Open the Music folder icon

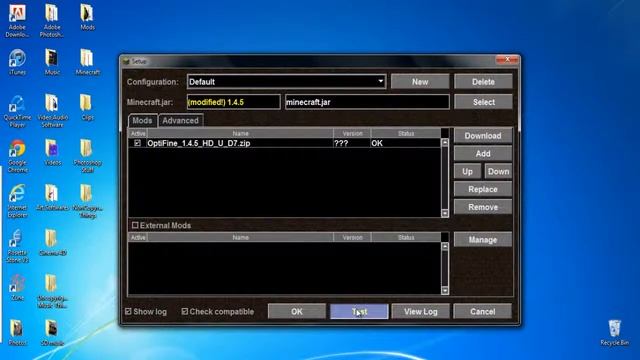(52, 62)
